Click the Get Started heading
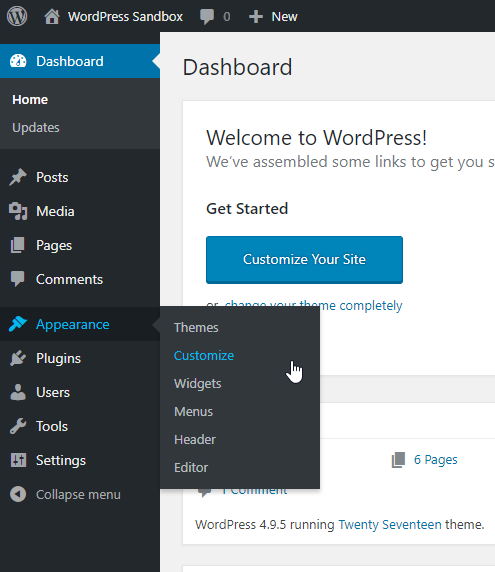Viewport: 495px width, 572px height. pos(247,209)
